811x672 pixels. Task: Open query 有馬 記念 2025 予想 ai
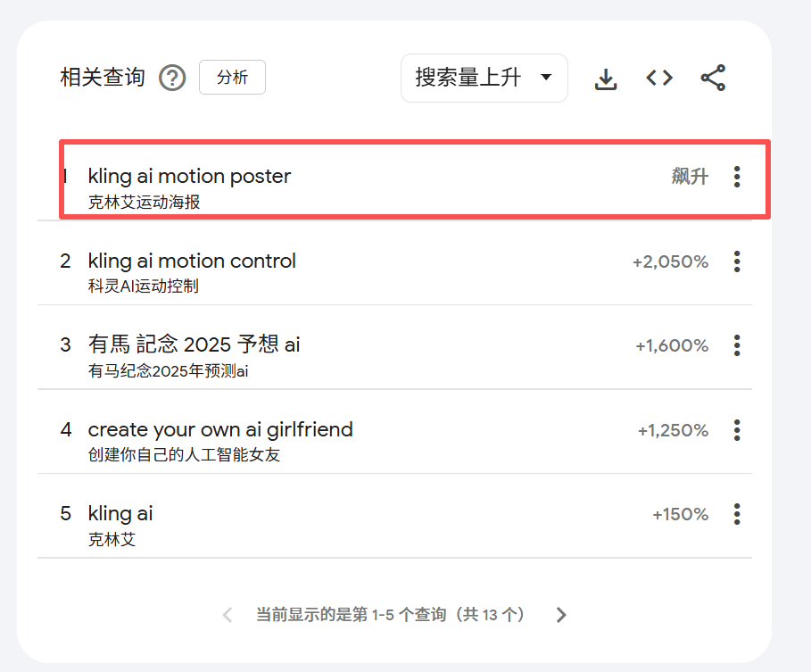pyautogui.click(x=194, y=344)
